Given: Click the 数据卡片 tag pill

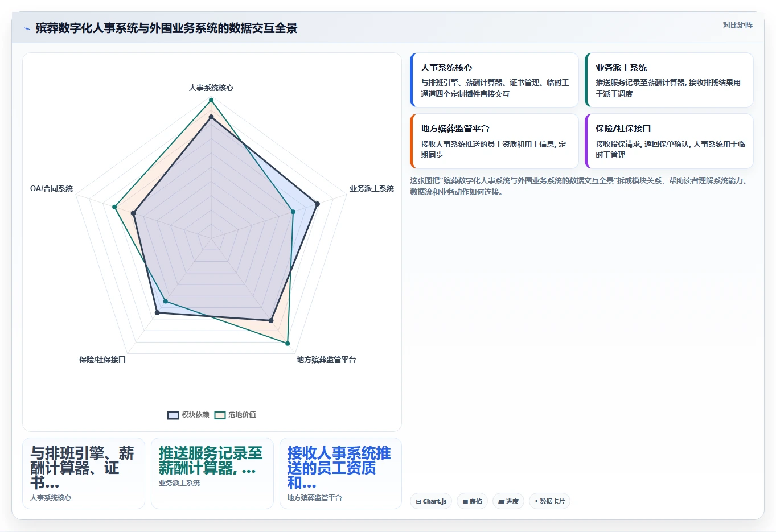Looking at the screenshot, I should coord(549,501).
